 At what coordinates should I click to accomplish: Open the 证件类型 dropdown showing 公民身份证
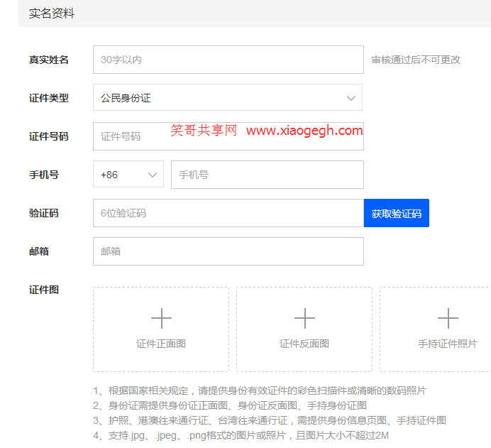(228, 97)
